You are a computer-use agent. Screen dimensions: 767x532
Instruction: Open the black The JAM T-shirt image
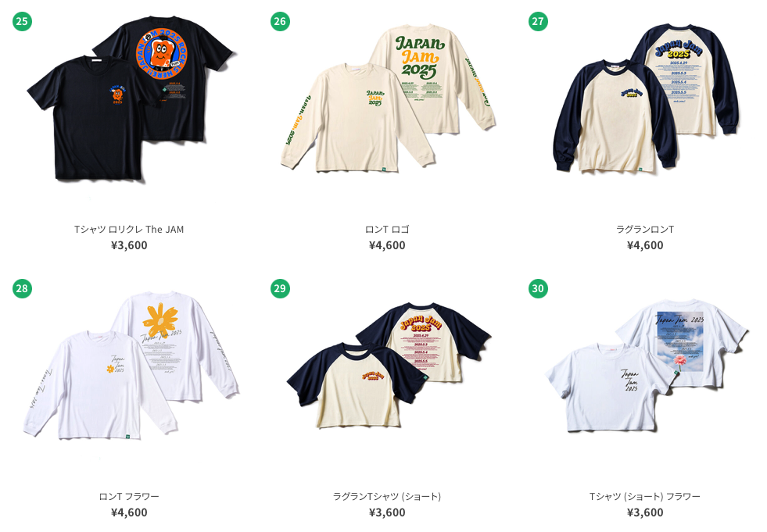tap(131, 98)
